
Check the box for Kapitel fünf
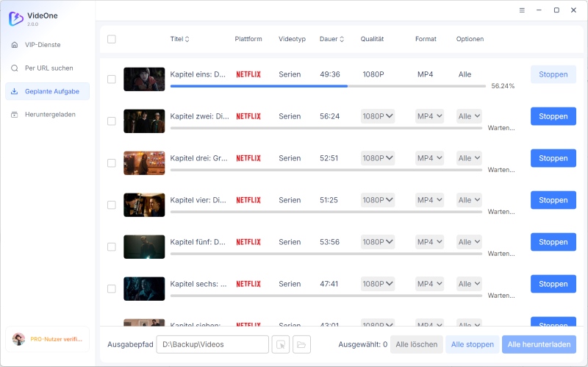[112, 247]
